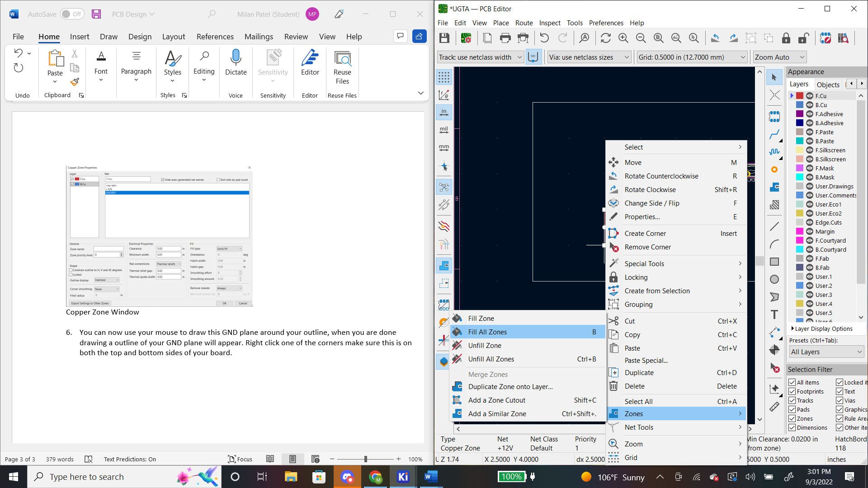Save the board in PCB Editor toolbar
Viewport: 868px width, 488px height.
tap(444, 38)
